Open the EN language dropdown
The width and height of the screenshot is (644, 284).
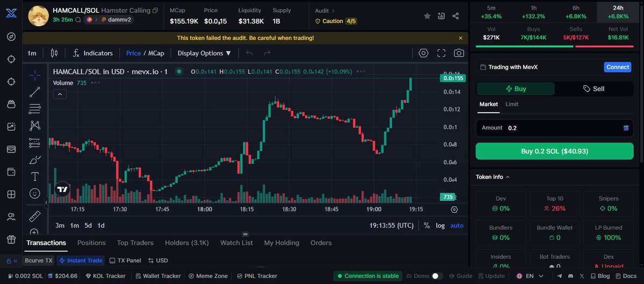[x=529, y=276]
